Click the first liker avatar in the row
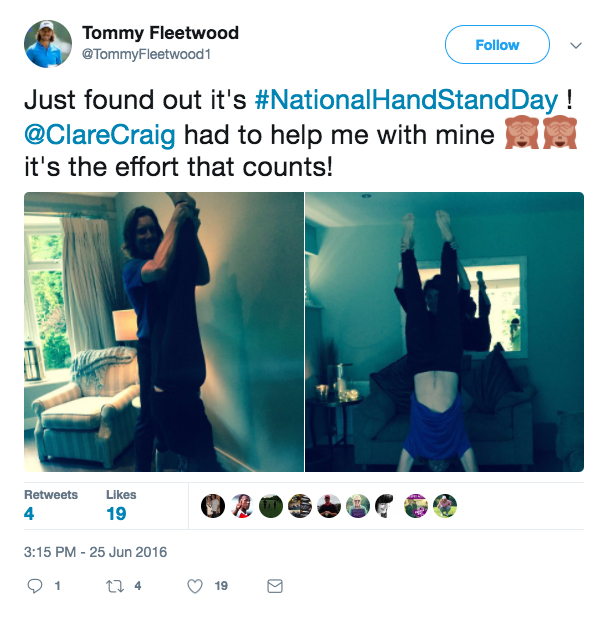This screenshot has height=621, width=611. pyautogui.click(x=213, y=506)
